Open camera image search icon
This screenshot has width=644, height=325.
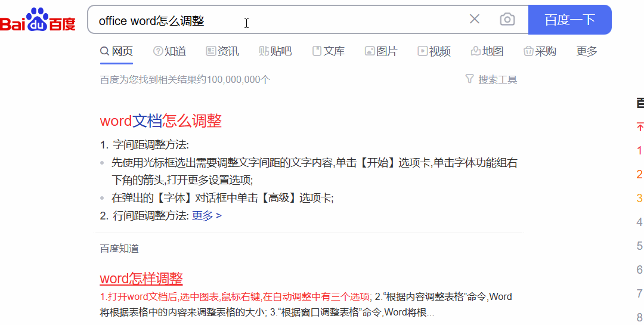click(507, 19)
